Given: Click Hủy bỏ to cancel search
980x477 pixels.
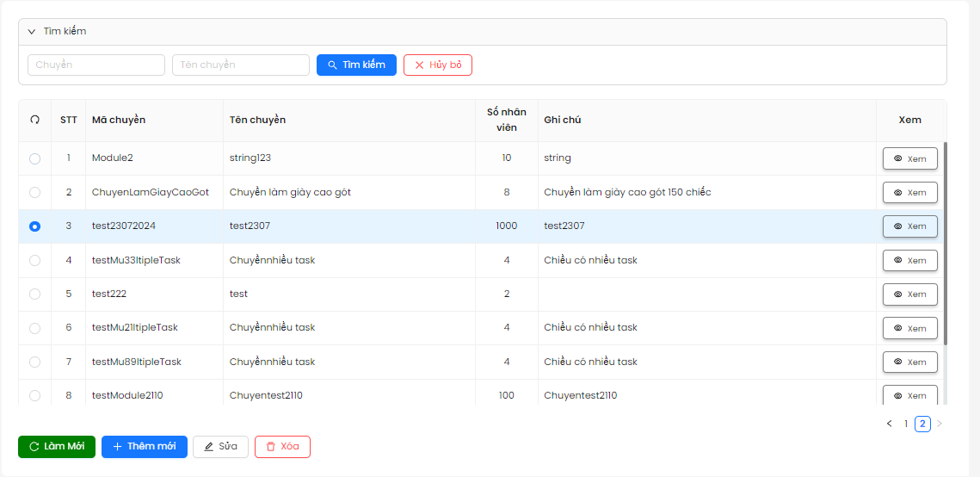Looking at the screenshot, I should pos(437,65).
